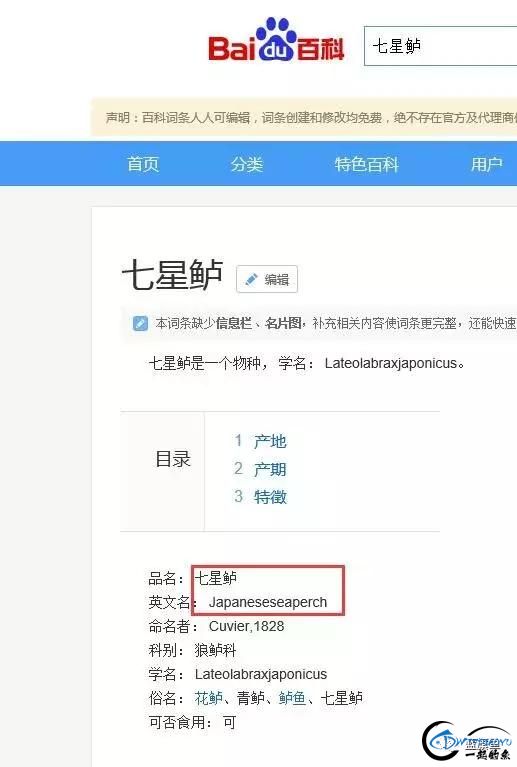This screenshot has height=767, width=517.
Task: Click the watermark logo at bottom right
Action: pyautogui.click(x=468, y=744)
